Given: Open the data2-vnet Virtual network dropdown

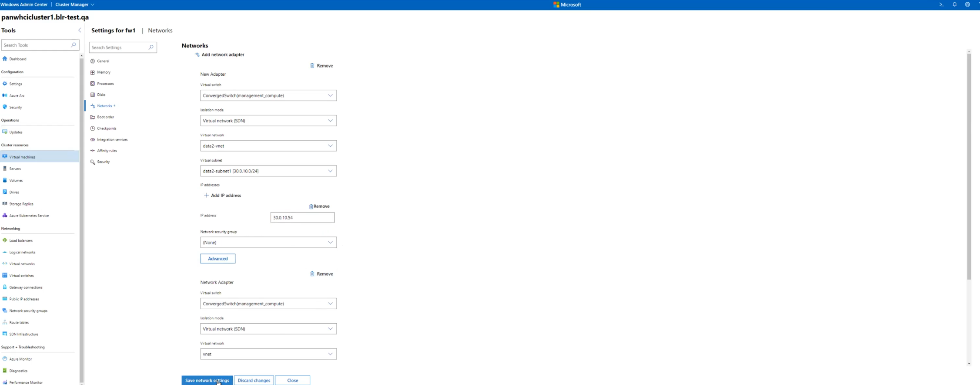Looking at the screenshot, I should (x=268, y=146).
